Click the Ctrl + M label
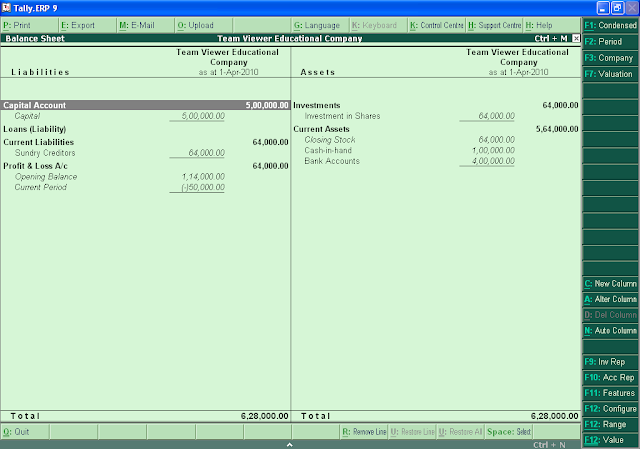Viewport: 640px width, 449px height. pos(551,38)
